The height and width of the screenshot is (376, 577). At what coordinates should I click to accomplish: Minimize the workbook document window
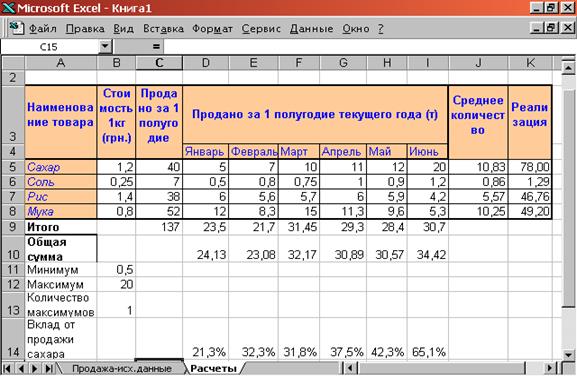click(x=537, y=28)
